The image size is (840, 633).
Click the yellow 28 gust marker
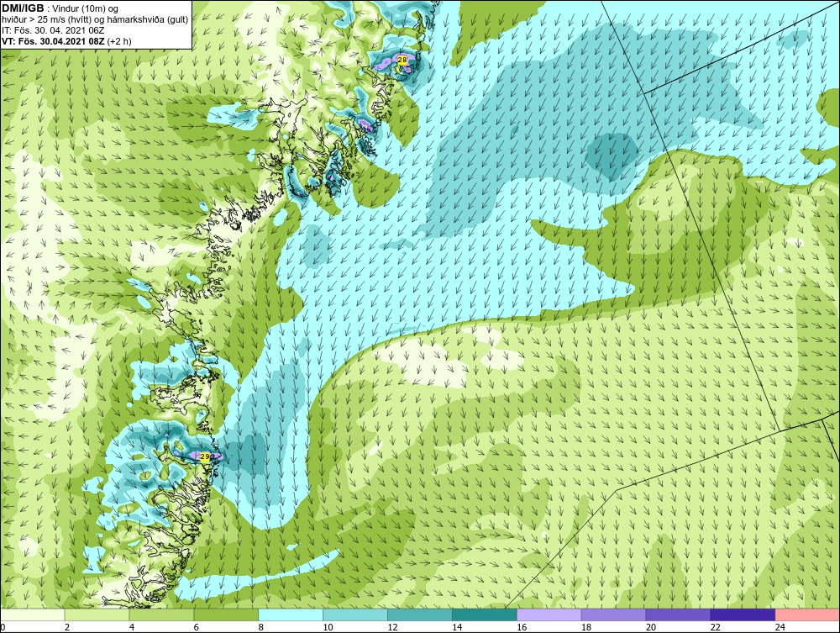402,60
